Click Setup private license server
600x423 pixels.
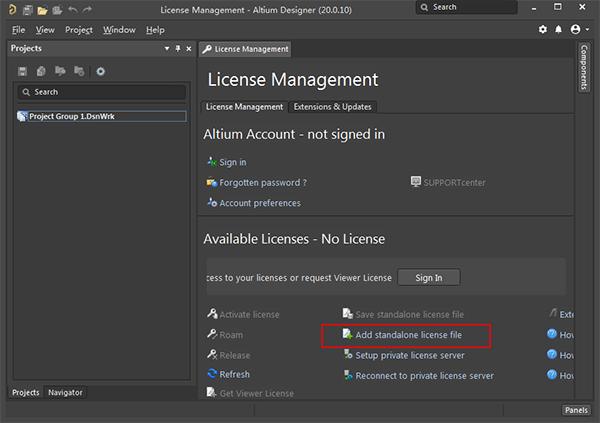tap(410, 355)
